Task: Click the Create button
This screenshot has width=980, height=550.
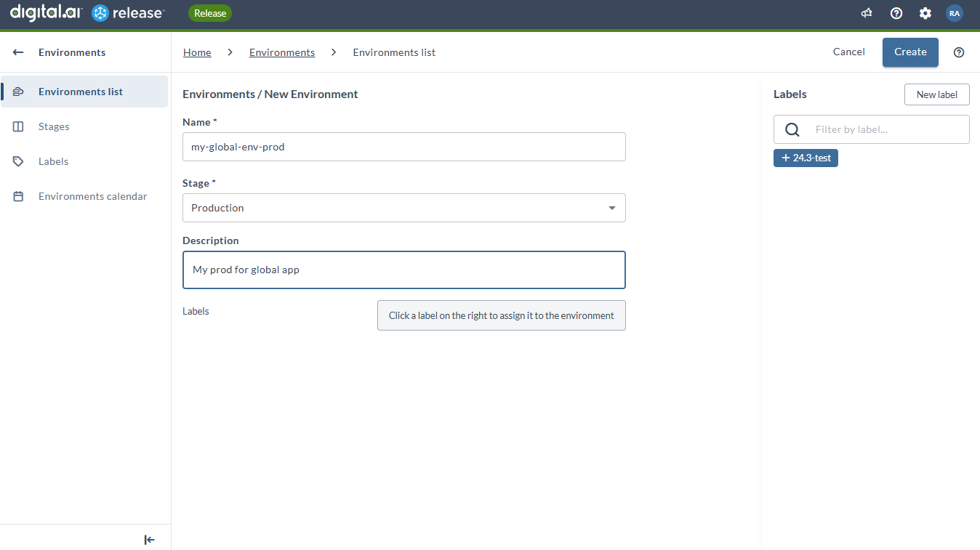Action: pos(910,52)
